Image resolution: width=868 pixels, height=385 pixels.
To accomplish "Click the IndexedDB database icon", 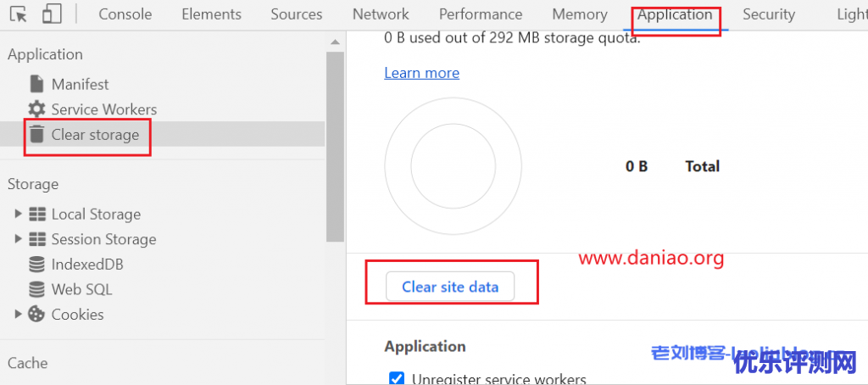I will coord(37,265).
